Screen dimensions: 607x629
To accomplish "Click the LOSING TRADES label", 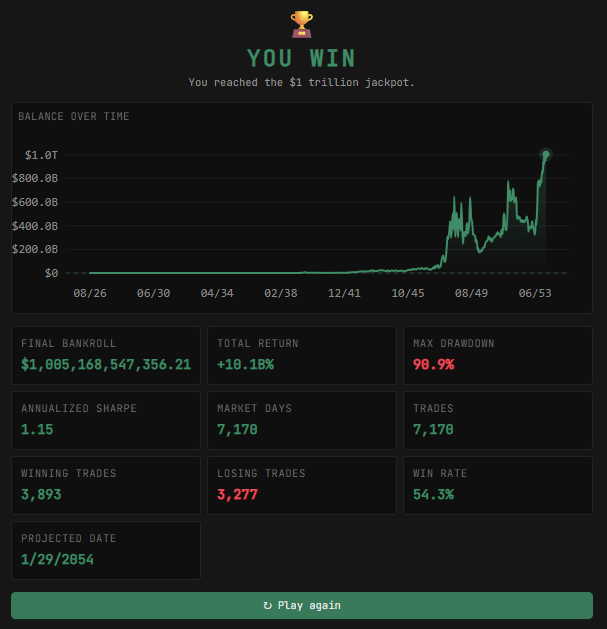I will coord(261,473).
